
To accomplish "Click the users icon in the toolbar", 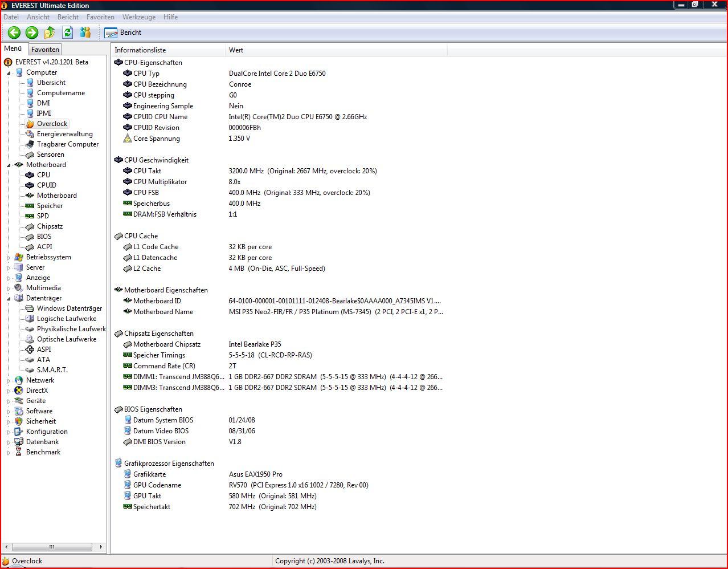I will pos(85,32).
